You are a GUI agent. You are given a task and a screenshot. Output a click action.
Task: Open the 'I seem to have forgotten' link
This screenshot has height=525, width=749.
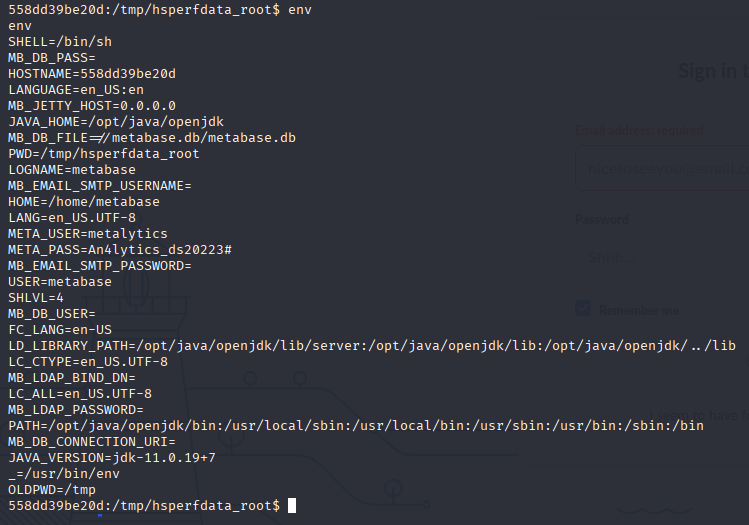[699, 416]
